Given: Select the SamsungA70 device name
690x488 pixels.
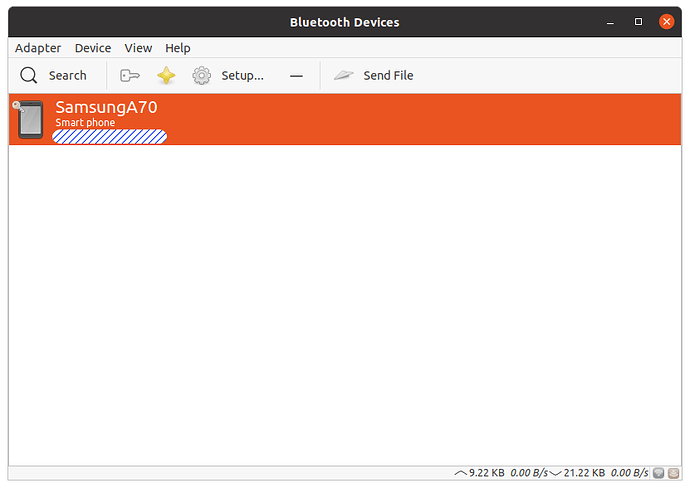Looking at the screenshot, I should click(106, 107).
